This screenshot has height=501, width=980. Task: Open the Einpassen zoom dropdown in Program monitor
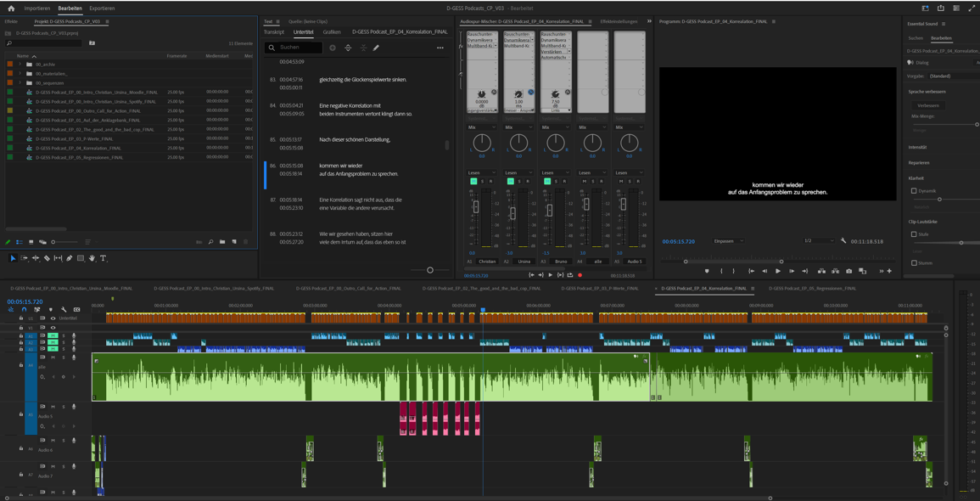click(x=728, y=241)
